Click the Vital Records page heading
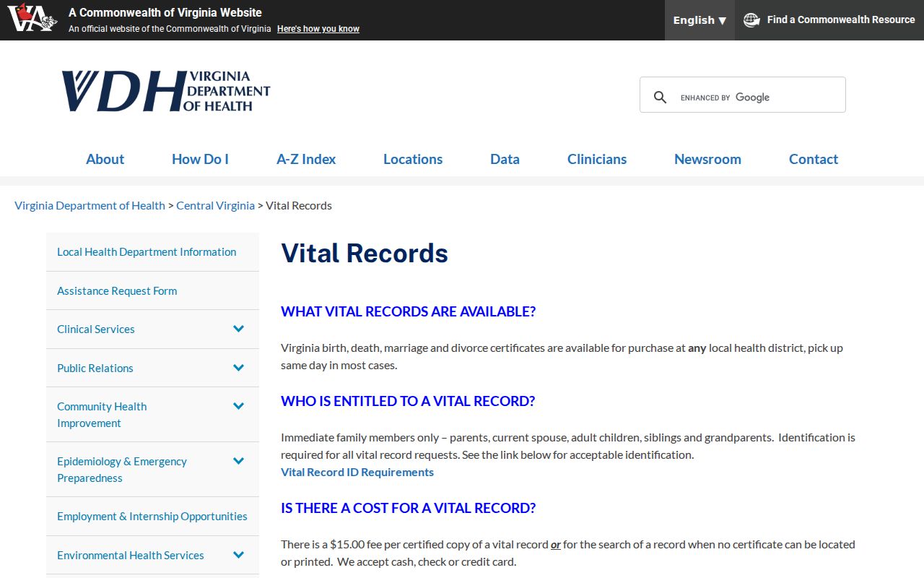Viewport: 924px width, 578px height. (x=365, y=254)
